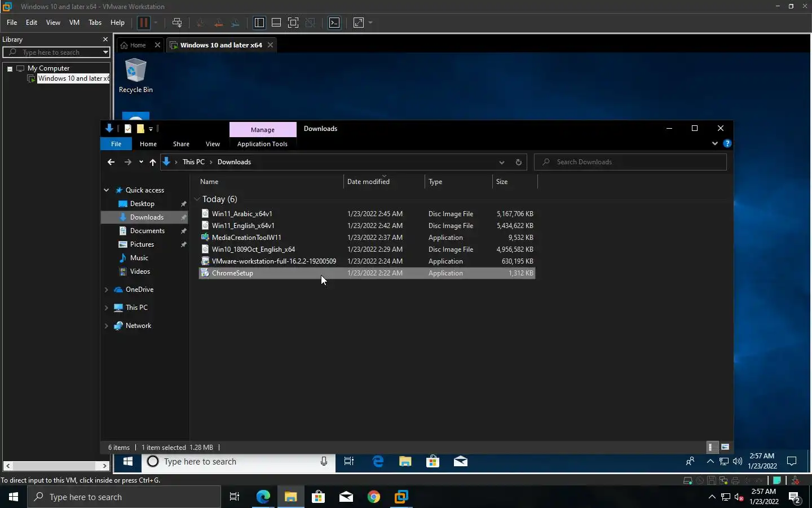The height and width of the screenshot is (508, 812).
Task: Open the power options arrow beside pause
Action: coord(156,23)
